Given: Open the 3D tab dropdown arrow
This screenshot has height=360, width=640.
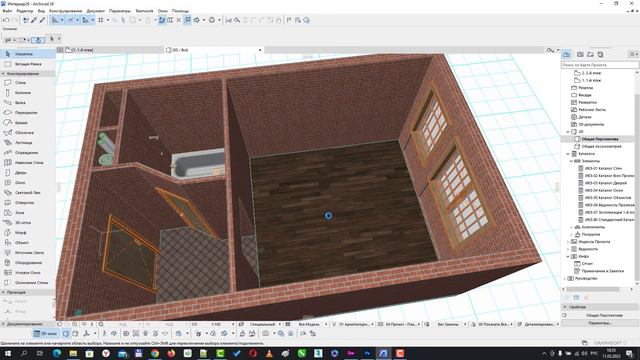Looking at the screenshot, I should pyautogui.click(x=260, y=50).
